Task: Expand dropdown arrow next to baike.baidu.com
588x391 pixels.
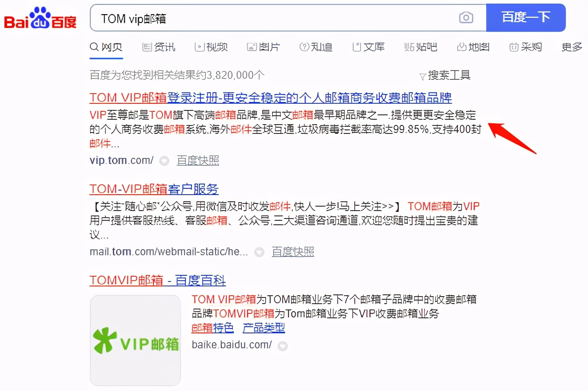Action: click(282, 346)
